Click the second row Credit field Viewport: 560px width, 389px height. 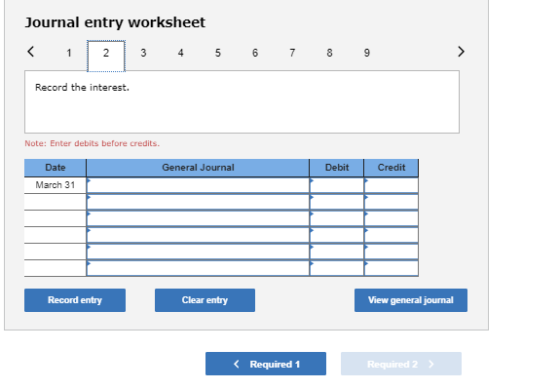pyautogui.click(x=391, y=202)
